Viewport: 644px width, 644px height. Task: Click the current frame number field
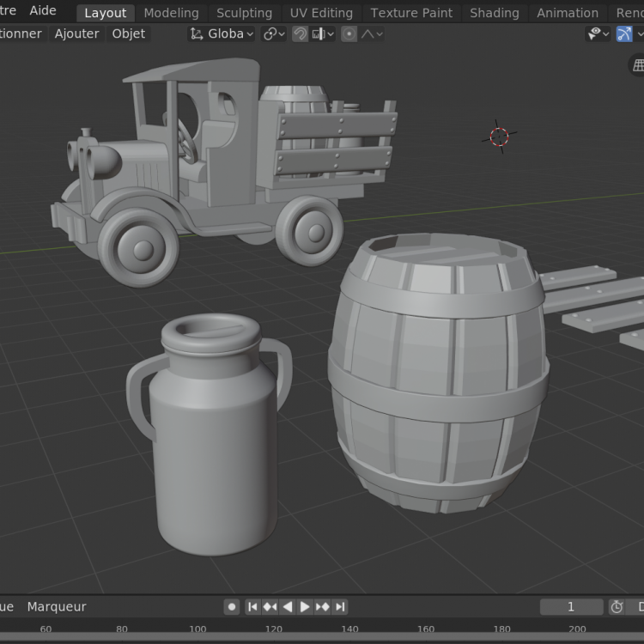(571, 606)
